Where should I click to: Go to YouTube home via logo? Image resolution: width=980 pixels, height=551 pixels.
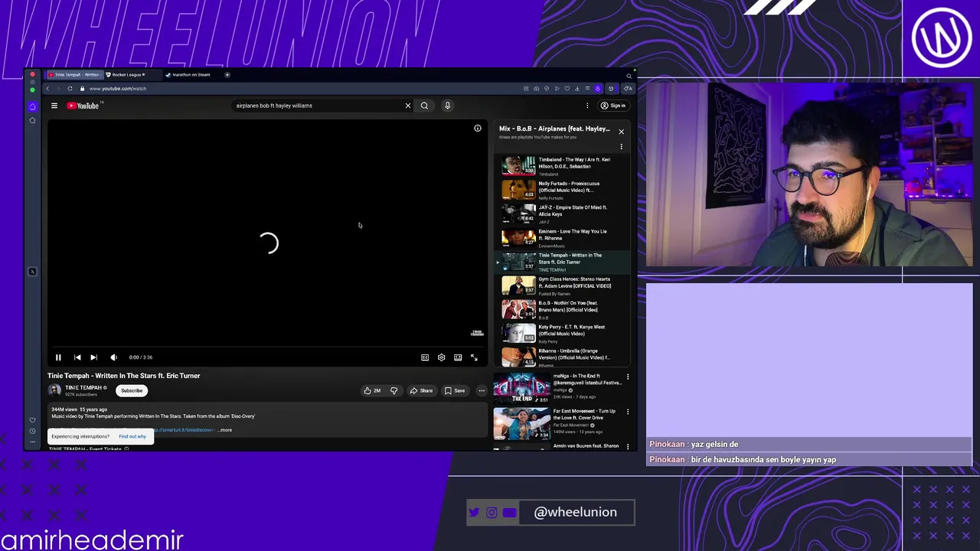83,106
